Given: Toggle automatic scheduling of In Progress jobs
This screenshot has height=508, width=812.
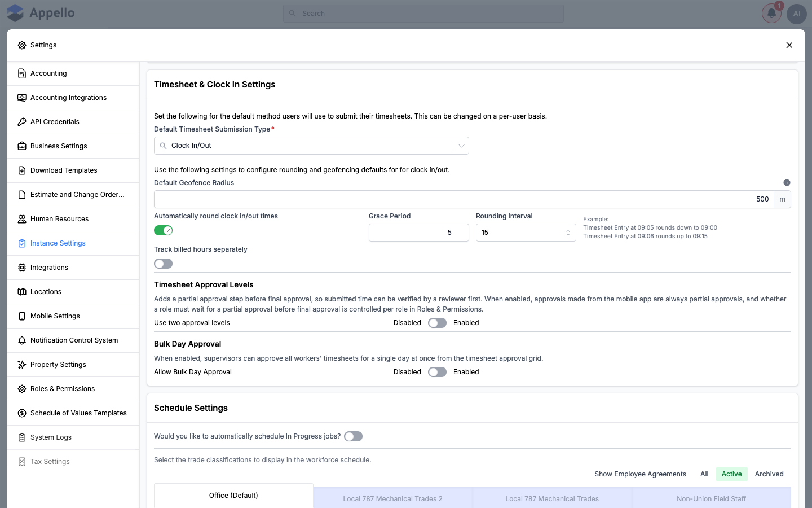Looking at the screenshot, I should (x=354, y=436).
